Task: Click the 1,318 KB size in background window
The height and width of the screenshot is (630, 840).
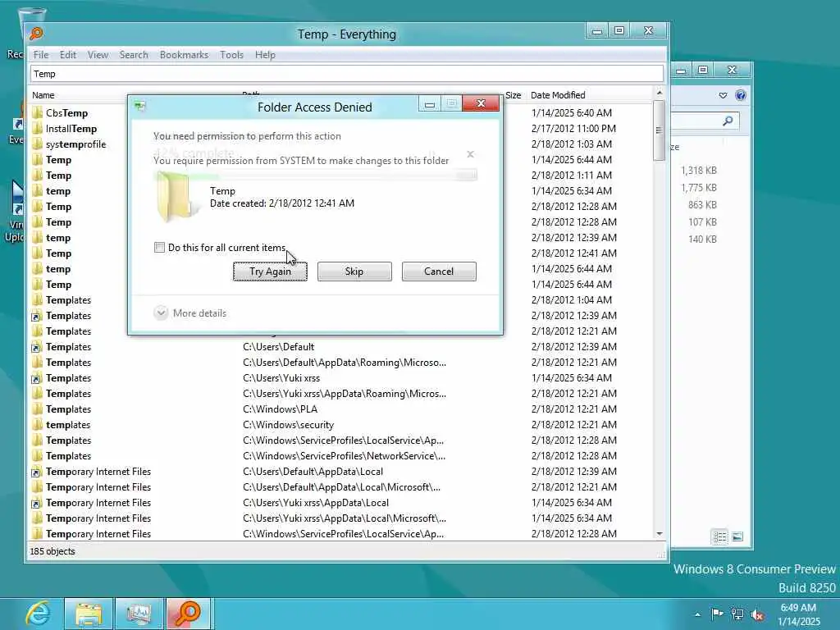Action: (x=699, y=171)
